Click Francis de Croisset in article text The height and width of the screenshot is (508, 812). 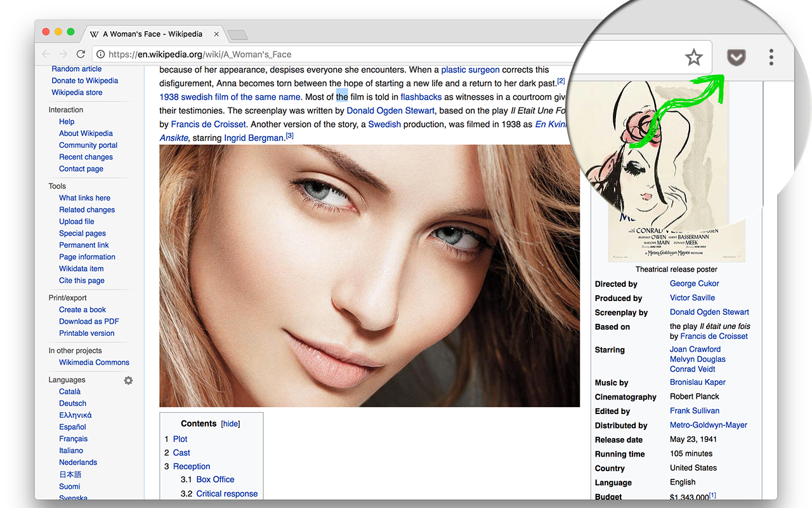tap(208, 124)
